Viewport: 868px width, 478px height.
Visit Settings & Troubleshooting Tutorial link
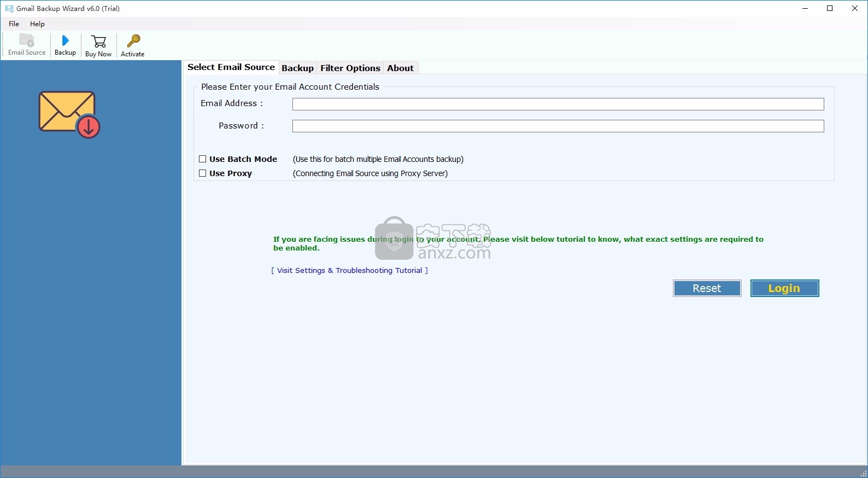click(350, 271)
